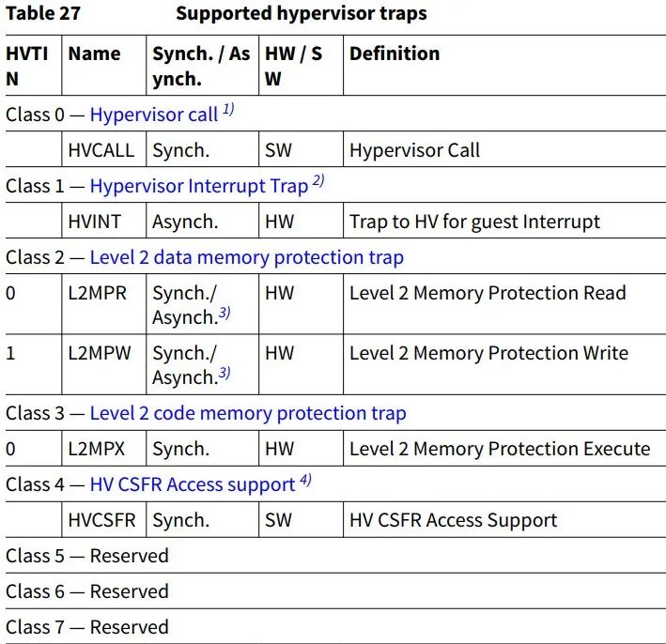Click the Definition column header
The width and height of the screenshot is (666, 644).
[x=395, y=54]
